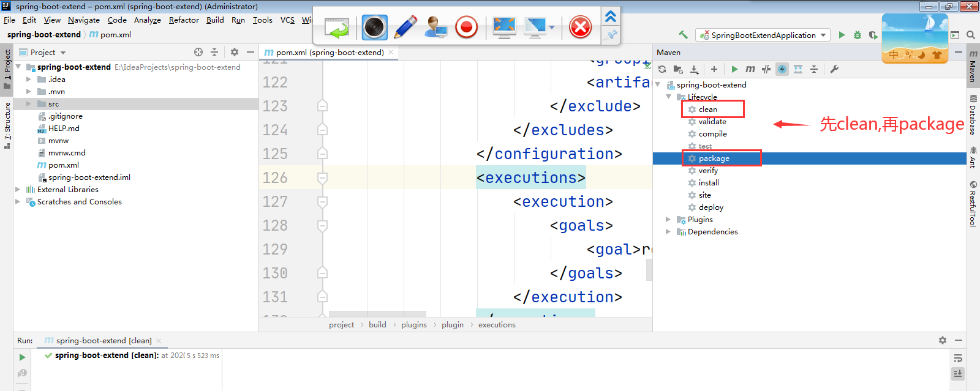Viewport: 980px width, 391px height.
Task: Select the package lifecycle goal
Action: [714, 158]
